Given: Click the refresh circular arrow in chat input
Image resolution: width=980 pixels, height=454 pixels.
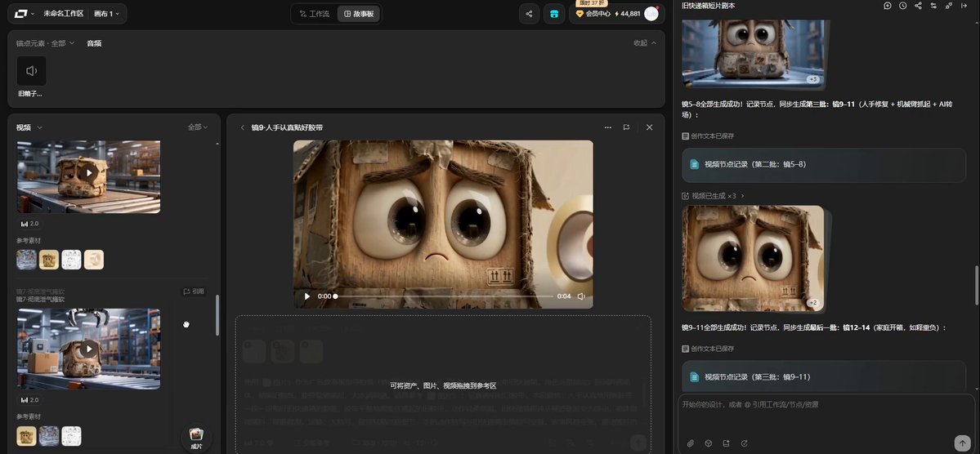Looking at the screenshot, I should 744,443.
